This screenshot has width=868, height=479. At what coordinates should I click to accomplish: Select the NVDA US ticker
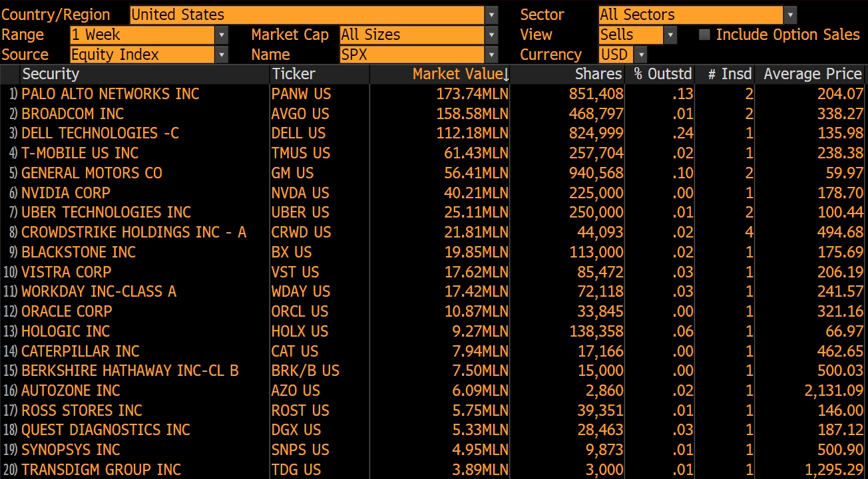pos(300,193)
